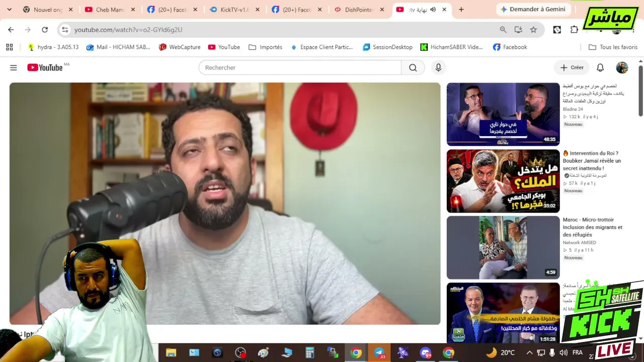
Task: Open the 'Intervention du Roi ?' video title
Action: tap(592, 161)
